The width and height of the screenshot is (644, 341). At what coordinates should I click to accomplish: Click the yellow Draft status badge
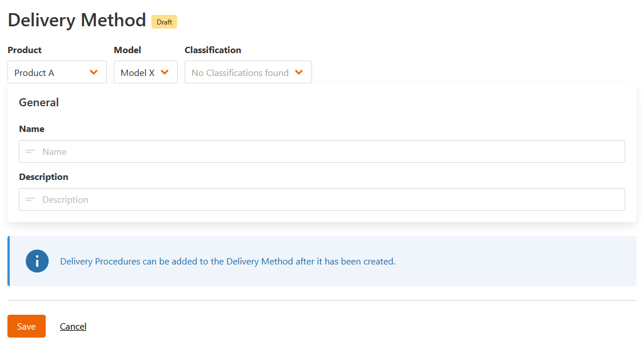(164, 21)
